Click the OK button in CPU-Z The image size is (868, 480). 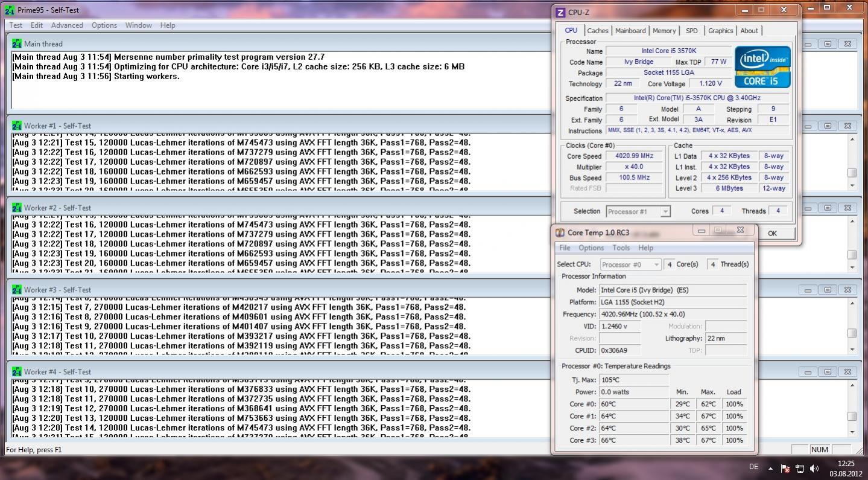(x=772, y=233)
